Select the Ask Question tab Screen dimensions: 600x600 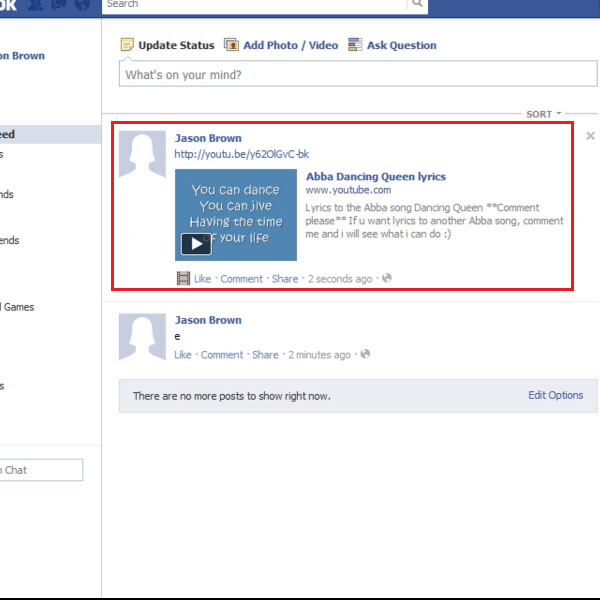pos(402,45)
